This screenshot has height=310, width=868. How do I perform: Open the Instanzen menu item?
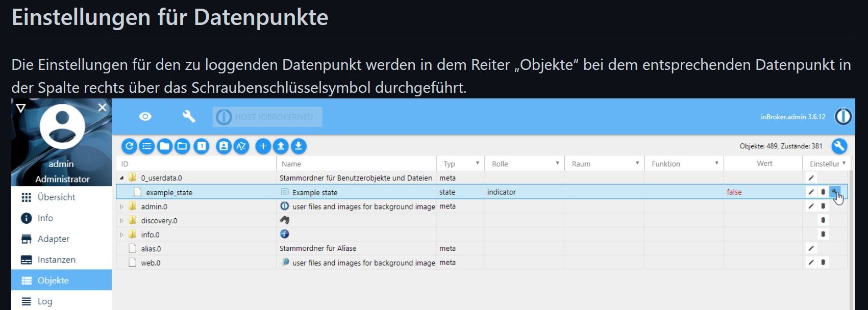(56, 260)
